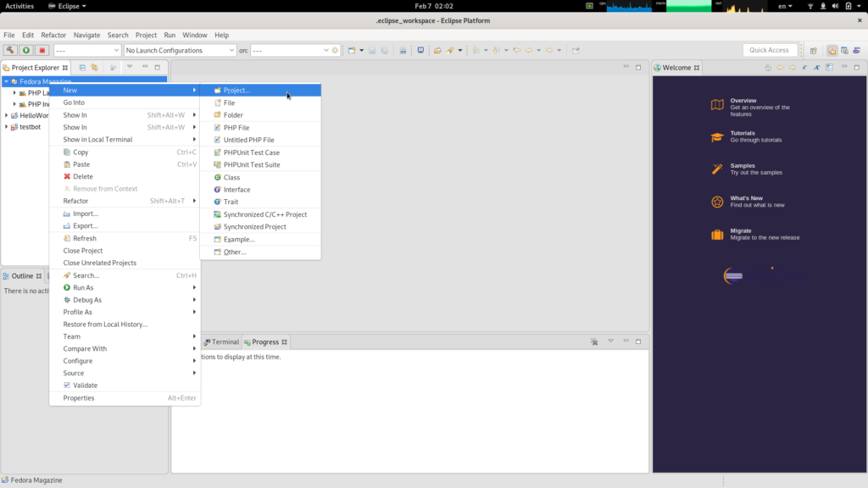
Task: Click the Welcome page back navigation arrow
Action: (780, 67)
